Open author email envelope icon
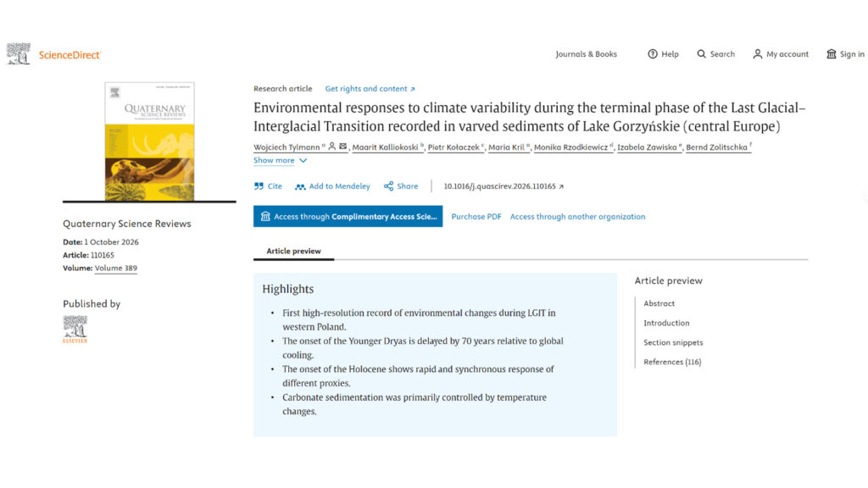Screen dimensions: 868x488 pyautogui.click(x=343, y=147)
